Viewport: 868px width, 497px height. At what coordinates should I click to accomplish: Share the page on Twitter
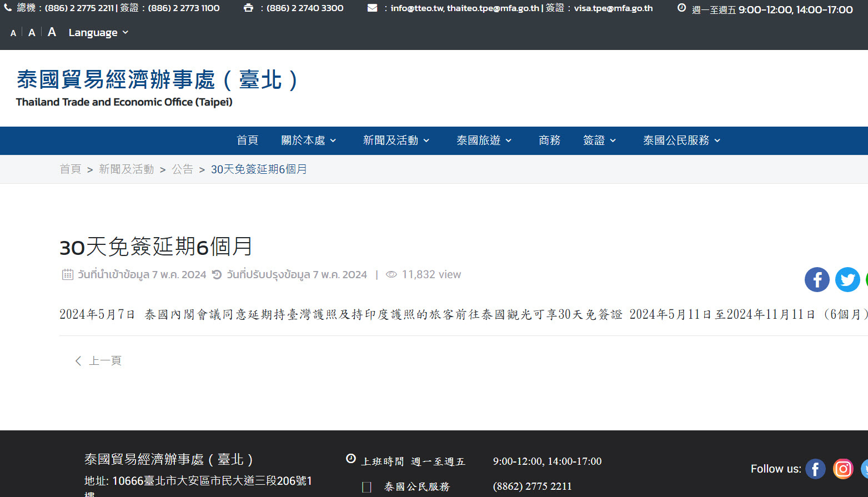click(847, 279)
